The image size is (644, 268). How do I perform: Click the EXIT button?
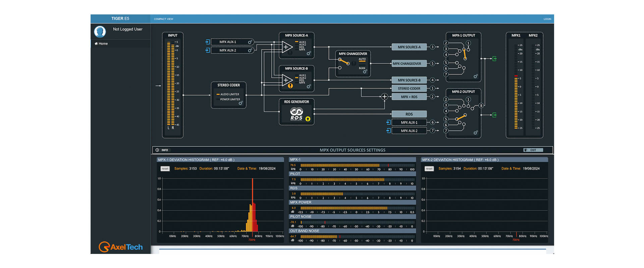coord(533,150)
